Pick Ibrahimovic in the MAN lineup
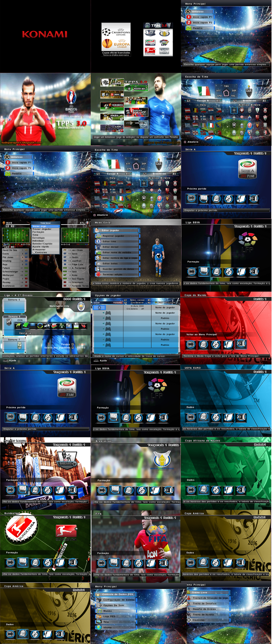The height and width of the screenshot is (644, 272). [15, 286]
